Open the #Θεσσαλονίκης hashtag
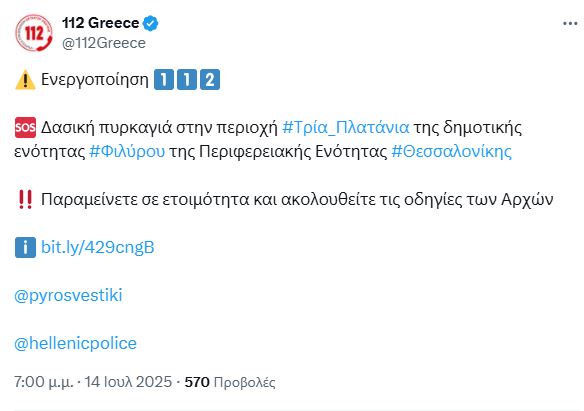584x411 pixels. click(x=451, y=152)
